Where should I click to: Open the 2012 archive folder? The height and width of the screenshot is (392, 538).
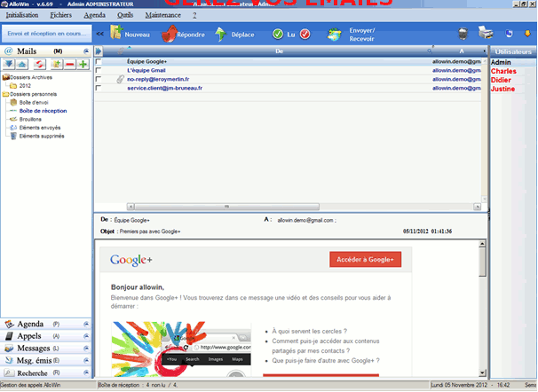coord(25,86)
